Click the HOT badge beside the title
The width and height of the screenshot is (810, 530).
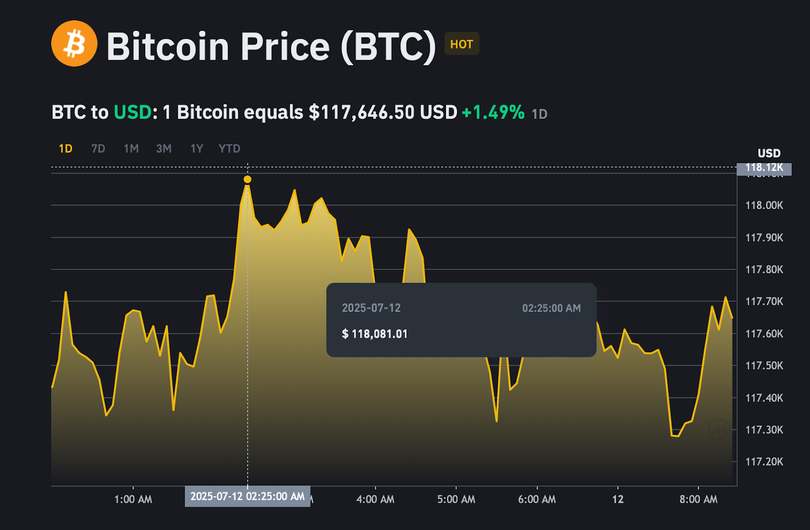pyautogui.click(x=461, y=44)
